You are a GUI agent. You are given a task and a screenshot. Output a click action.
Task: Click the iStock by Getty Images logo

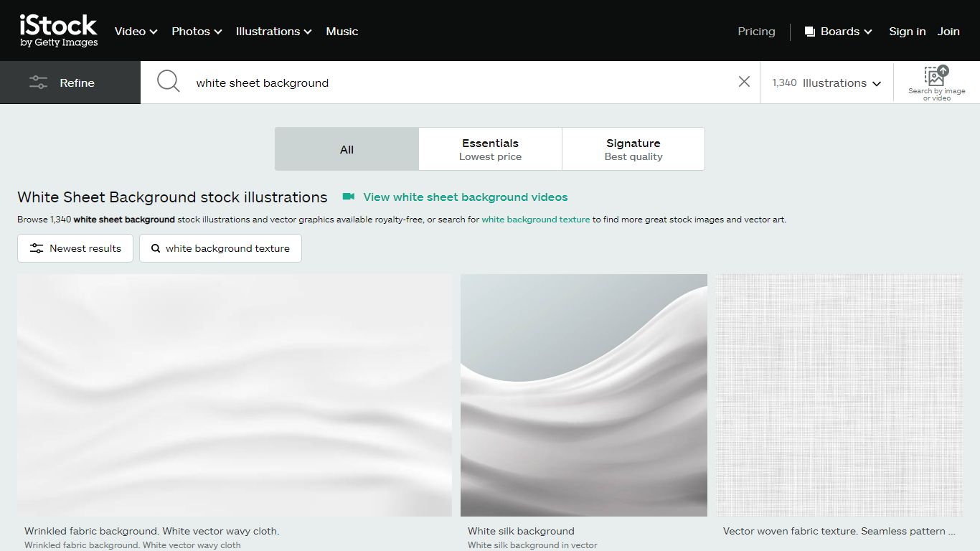(59, 31)
